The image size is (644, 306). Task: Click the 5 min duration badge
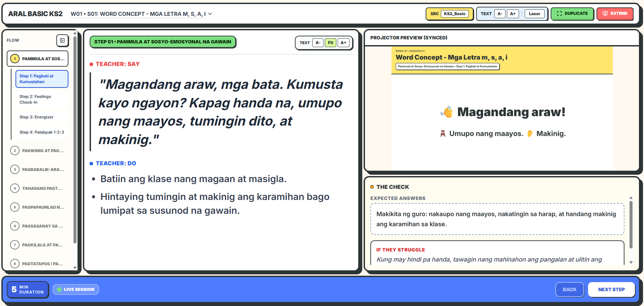28,290
